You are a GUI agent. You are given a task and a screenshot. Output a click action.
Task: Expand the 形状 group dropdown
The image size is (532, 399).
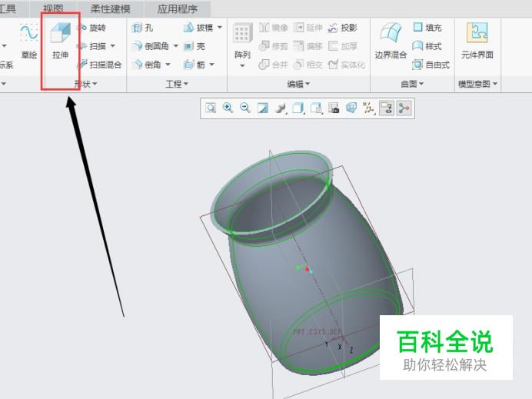[85, 84]
